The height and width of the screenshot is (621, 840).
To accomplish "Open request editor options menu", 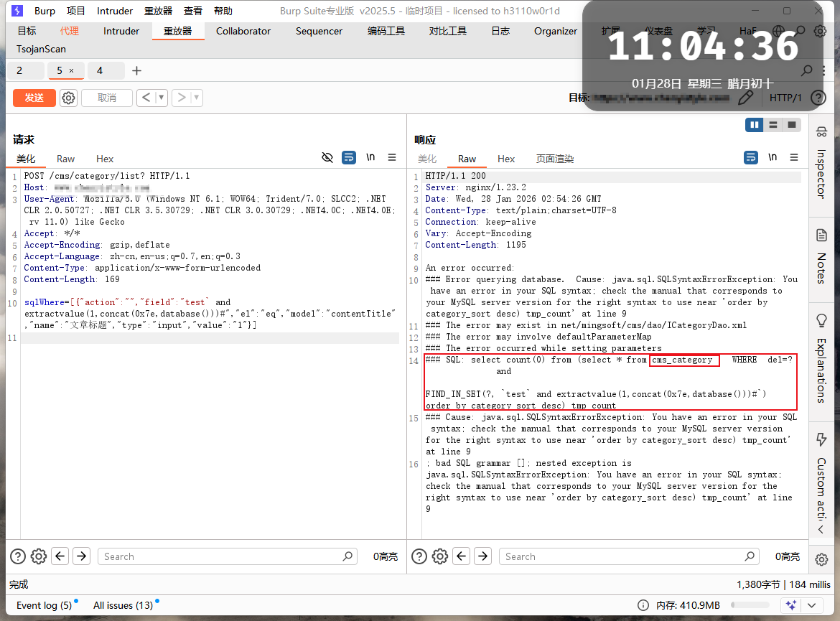I will click(392, 157).
